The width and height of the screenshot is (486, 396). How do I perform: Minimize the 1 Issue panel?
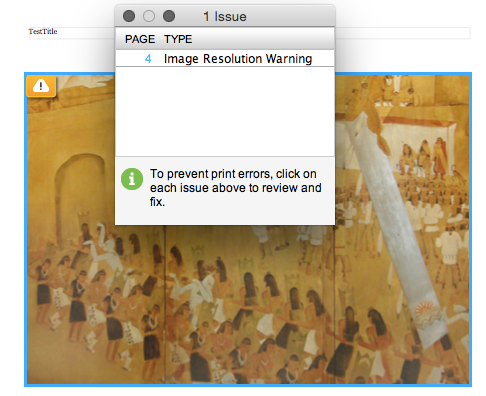click(149, 16)
